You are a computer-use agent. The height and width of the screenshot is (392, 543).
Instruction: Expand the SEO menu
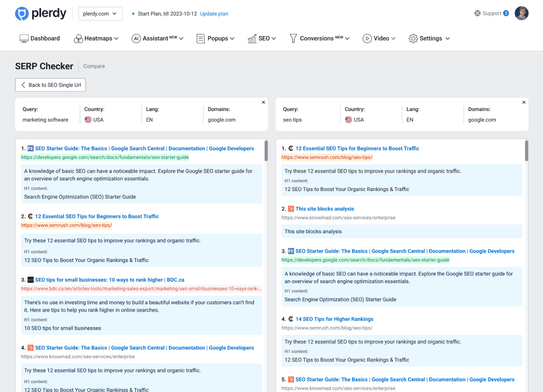[x=262, y=38]
